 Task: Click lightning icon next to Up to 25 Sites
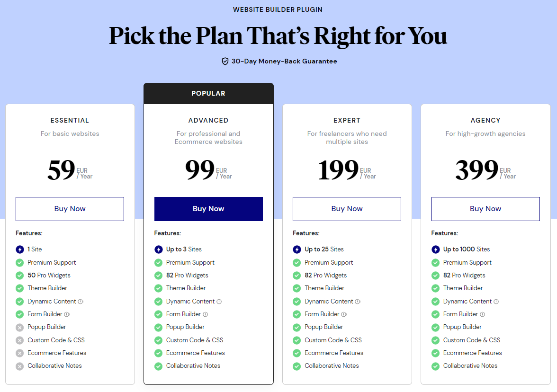(296, 249)
